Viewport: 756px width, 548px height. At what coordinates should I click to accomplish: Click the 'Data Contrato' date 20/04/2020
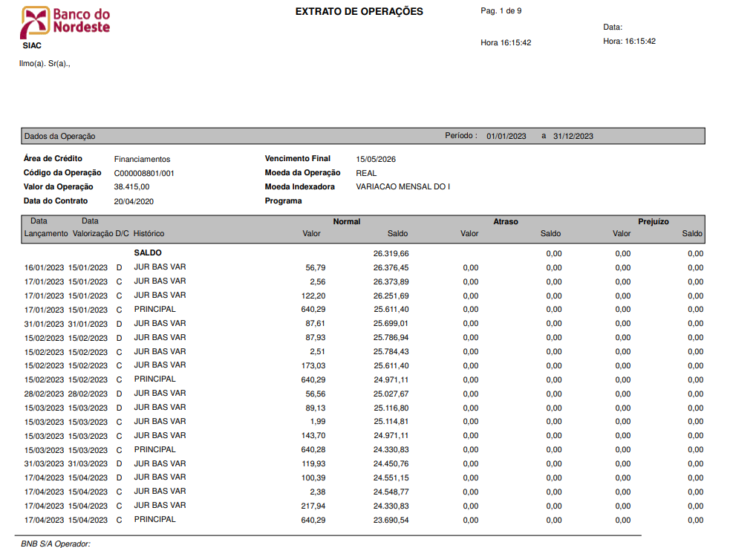pos(134,201)
